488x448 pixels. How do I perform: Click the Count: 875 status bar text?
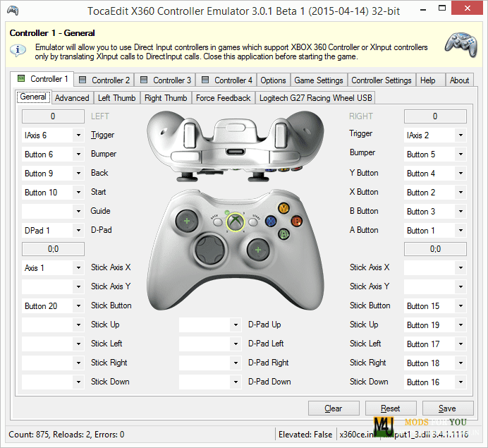[x=66, y=435]
